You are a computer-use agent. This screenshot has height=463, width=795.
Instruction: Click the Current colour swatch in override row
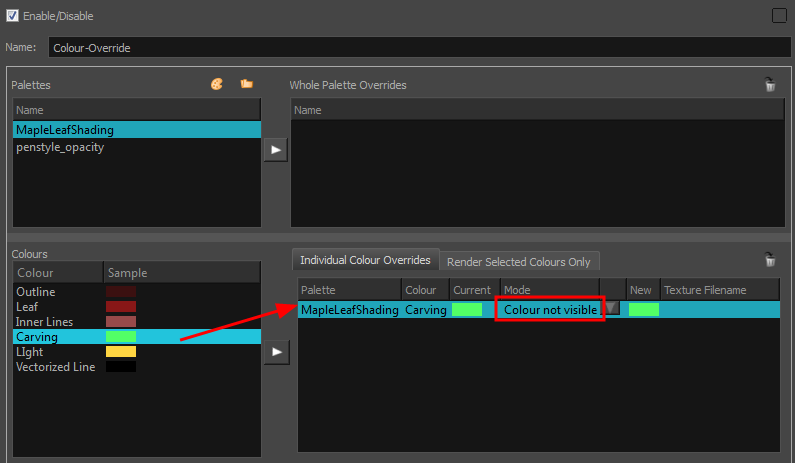[467, 310]
